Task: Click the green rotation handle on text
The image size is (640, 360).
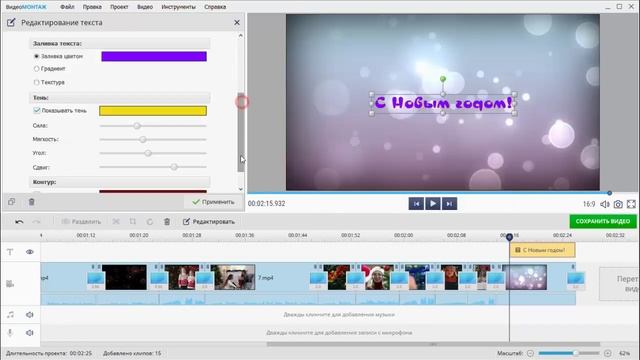Action: pyautogui.click(x=443, y=79)
